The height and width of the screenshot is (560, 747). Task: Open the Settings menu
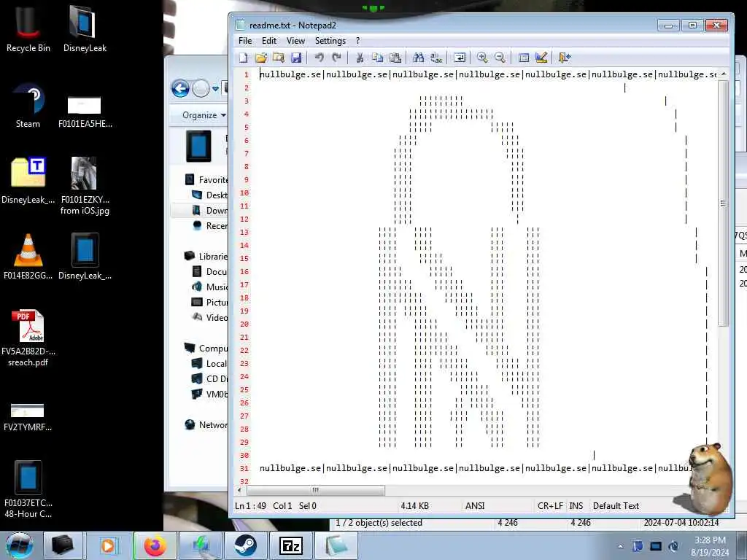(x=330, y=41)
